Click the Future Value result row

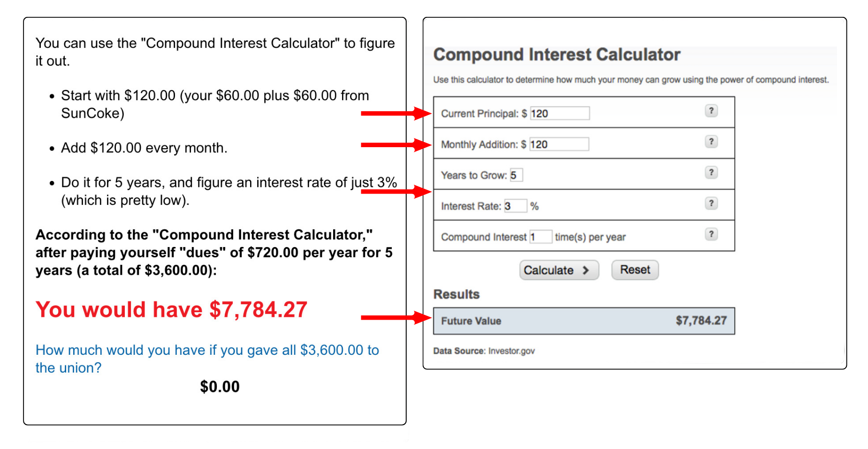584,321
